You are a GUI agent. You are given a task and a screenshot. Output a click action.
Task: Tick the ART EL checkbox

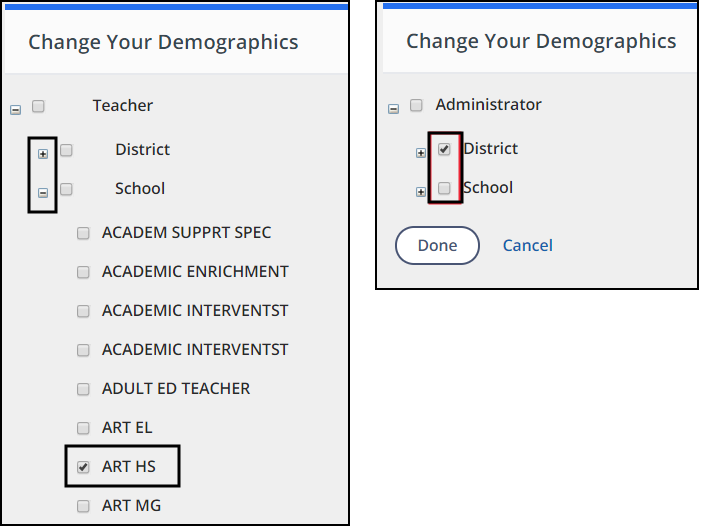84,428
